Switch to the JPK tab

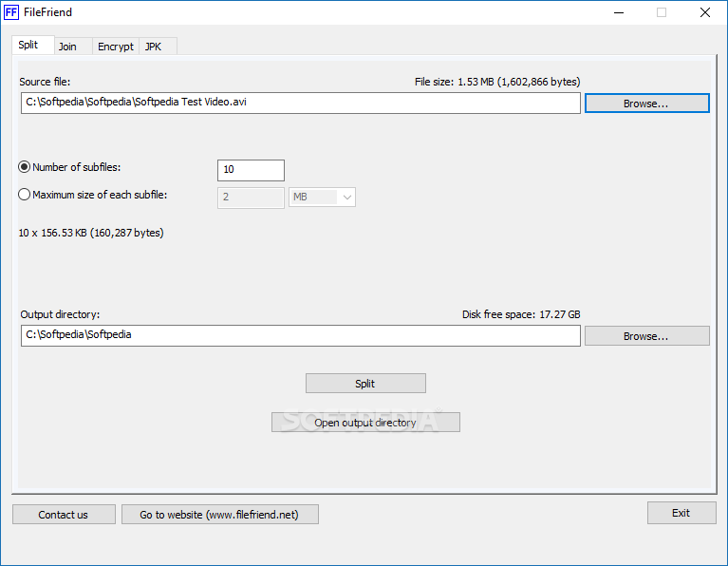pyautogui.click(x=158, y=47)
